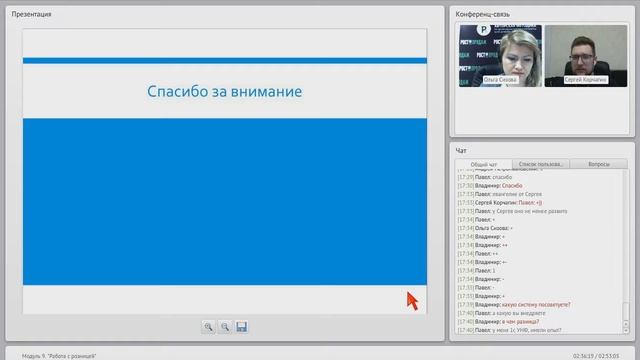The width and height of the screenshot is (640, 360).
Task: Click chat message 'Владимир: Спасибо'
Action: [490, 186]
